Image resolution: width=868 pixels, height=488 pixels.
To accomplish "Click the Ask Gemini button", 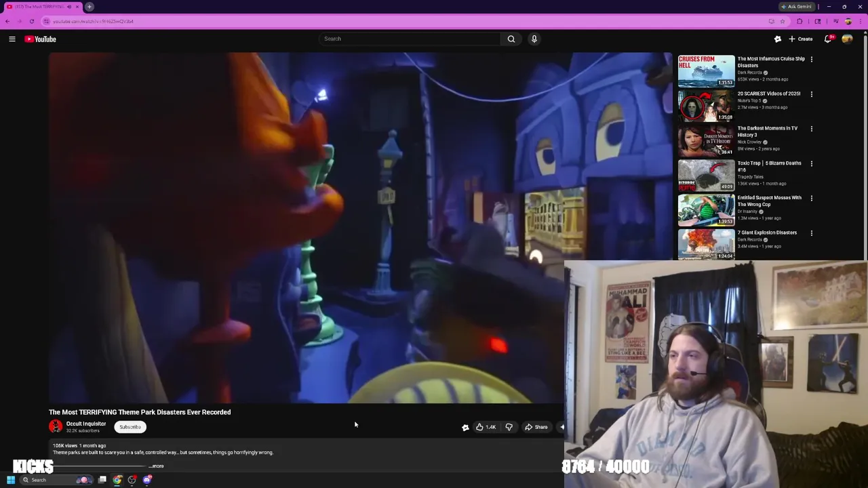I will 796,7.
